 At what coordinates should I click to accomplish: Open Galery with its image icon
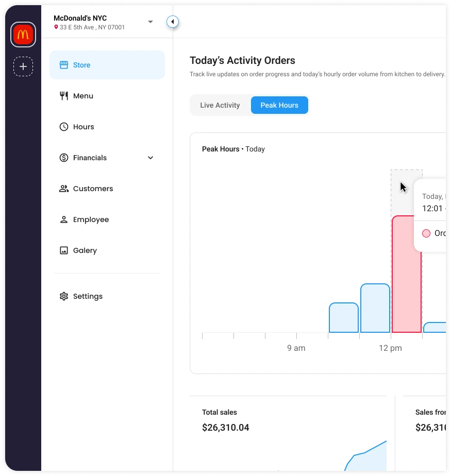(x=64, y=250)
